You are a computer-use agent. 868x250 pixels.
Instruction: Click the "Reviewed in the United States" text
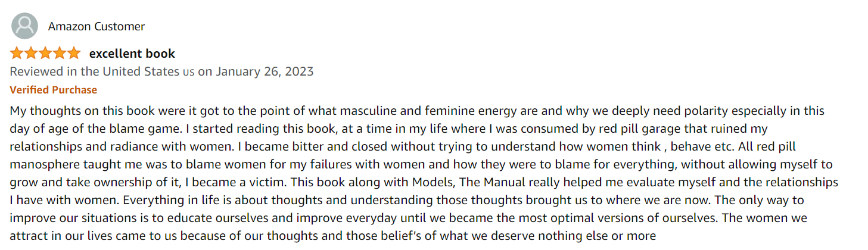(95, 71)
